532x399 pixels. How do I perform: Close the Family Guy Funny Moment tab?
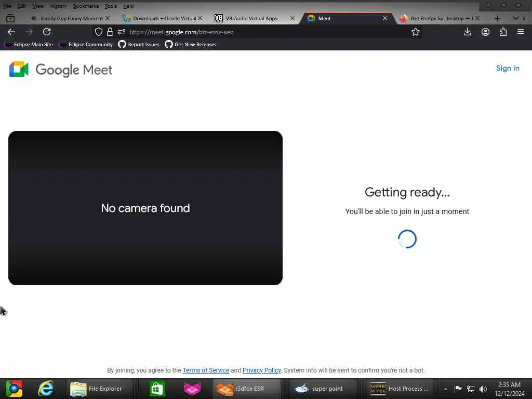point(108,18)
